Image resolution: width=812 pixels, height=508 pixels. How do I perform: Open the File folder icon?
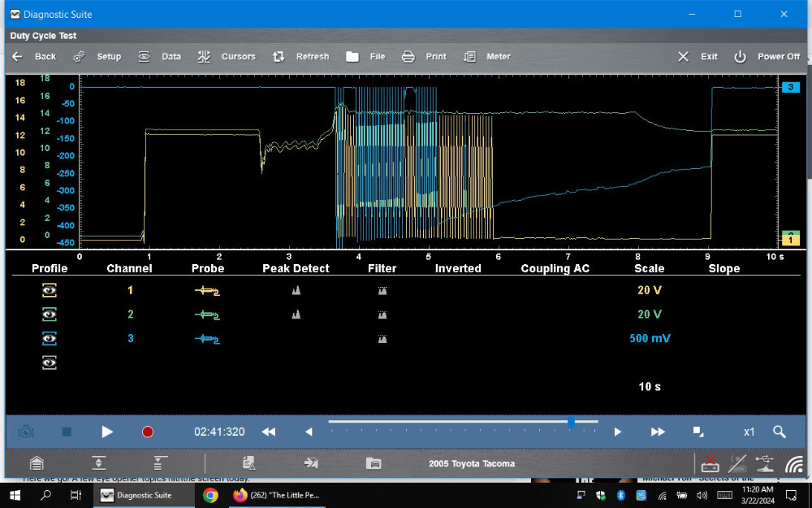(352, 57)
